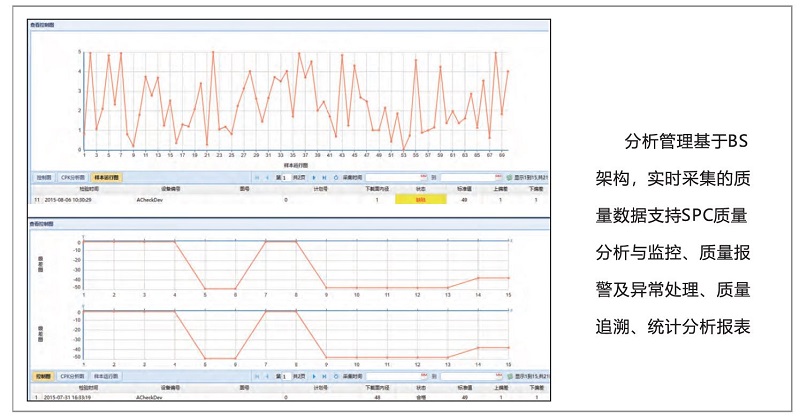Image resolution: width=800 pixels, height=417 pixels.
Task: Sort upper grid by 标准值 column header
Action: [464, 189]
